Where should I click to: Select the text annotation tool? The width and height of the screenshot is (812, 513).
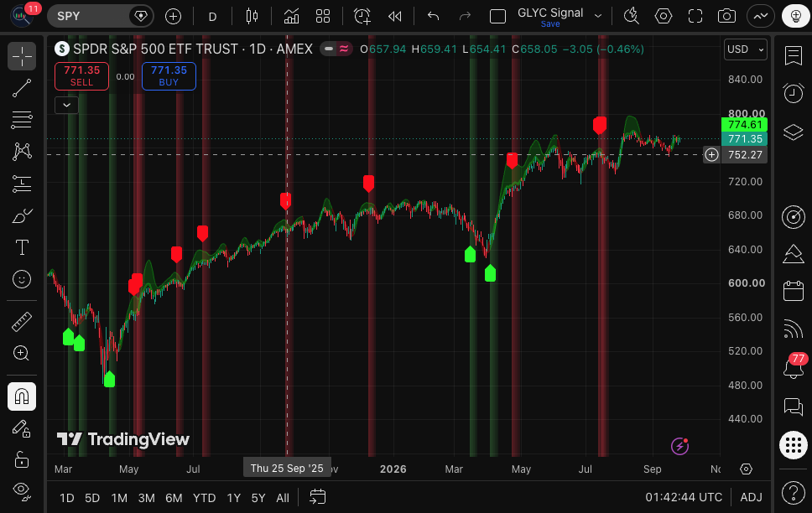(x=22, y=247)
